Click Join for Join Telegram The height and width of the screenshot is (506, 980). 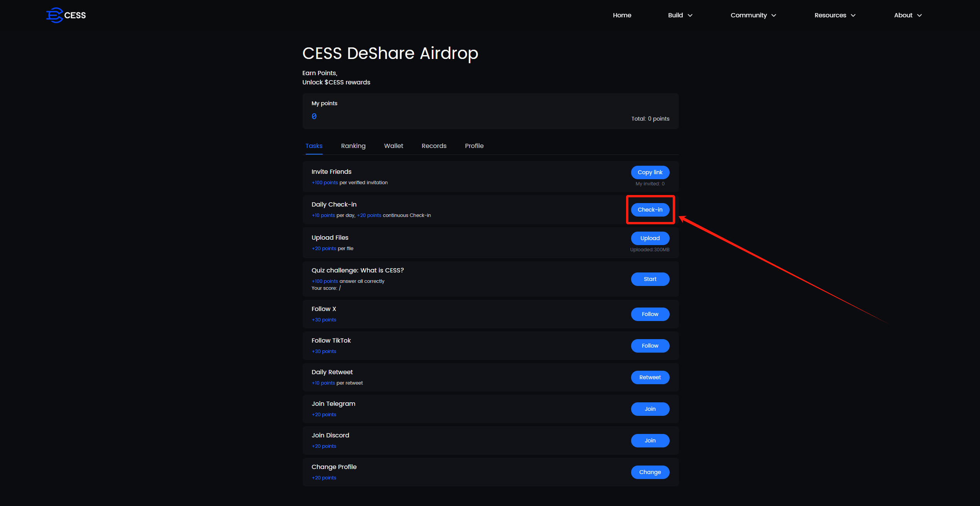click(x=650, y=409)
